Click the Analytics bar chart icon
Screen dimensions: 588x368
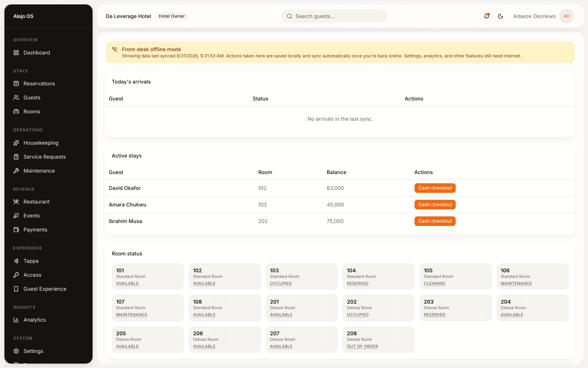[16, 320]
